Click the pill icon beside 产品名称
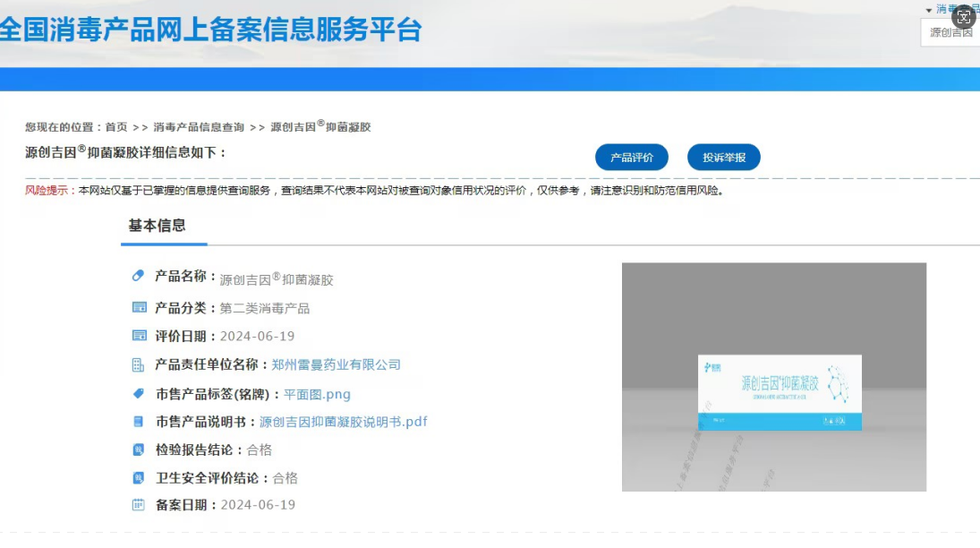Screen dimensions: 980x548 tap(138, 277)
